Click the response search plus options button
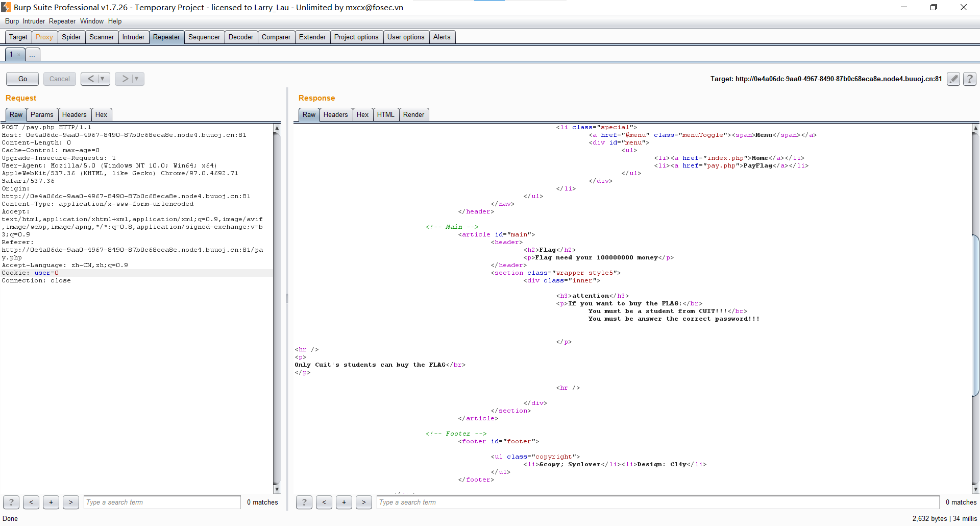Image resolution: width=980 pixels, height=526 pixels. pyautogui.click(x=344, y=502)
